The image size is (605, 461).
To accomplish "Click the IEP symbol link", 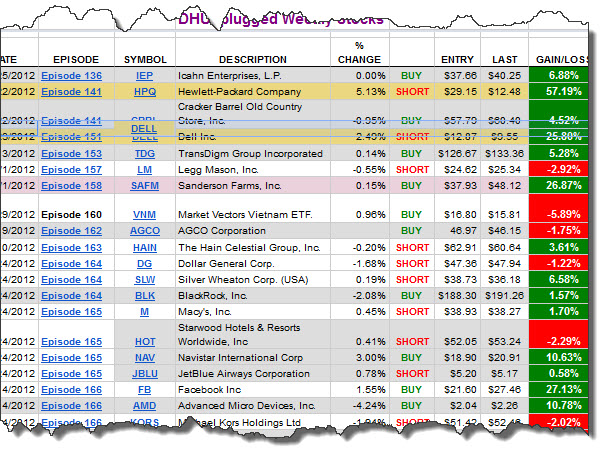I will pos(144,76).
